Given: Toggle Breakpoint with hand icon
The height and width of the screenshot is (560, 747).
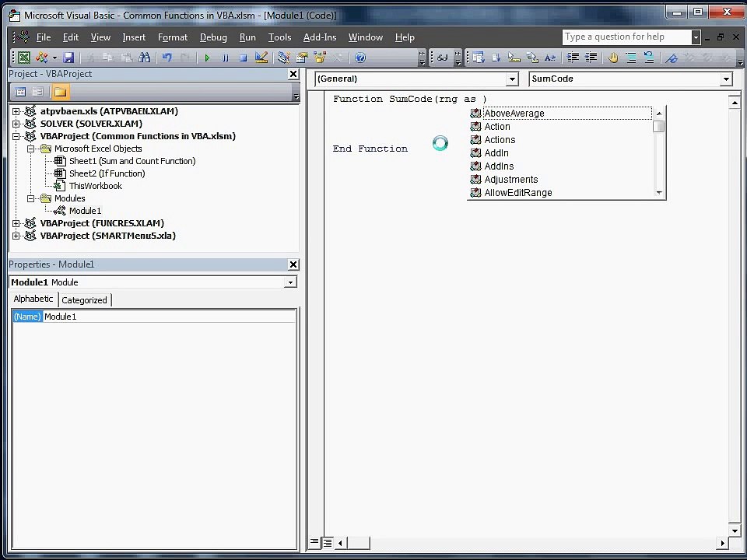Looking at the screenshot, I should pyautogui.click(x=613, y=58).
